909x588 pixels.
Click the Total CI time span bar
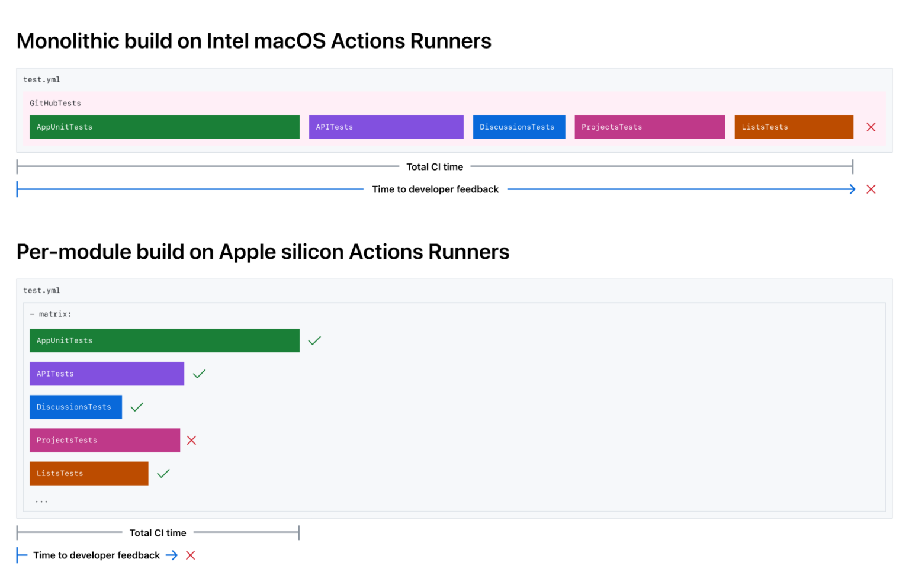click(435, 166)
